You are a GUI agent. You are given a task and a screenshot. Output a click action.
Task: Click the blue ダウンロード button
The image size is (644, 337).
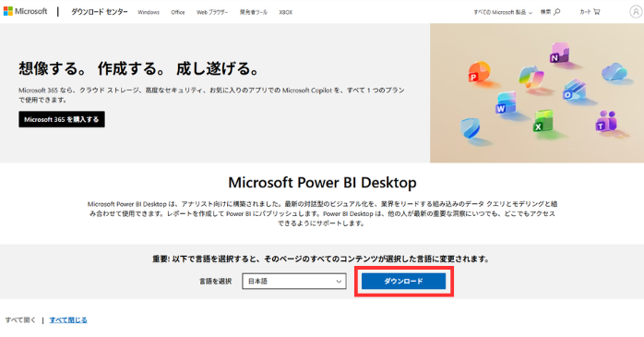[403, 281]
